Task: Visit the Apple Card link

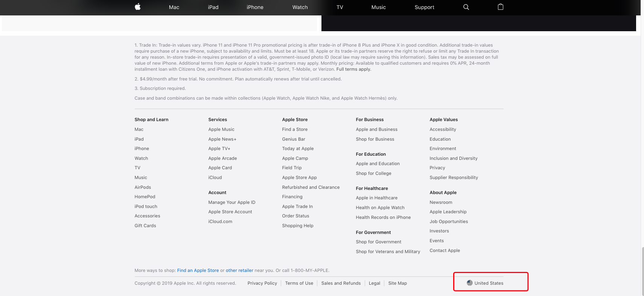Action: tap(220, 168)
